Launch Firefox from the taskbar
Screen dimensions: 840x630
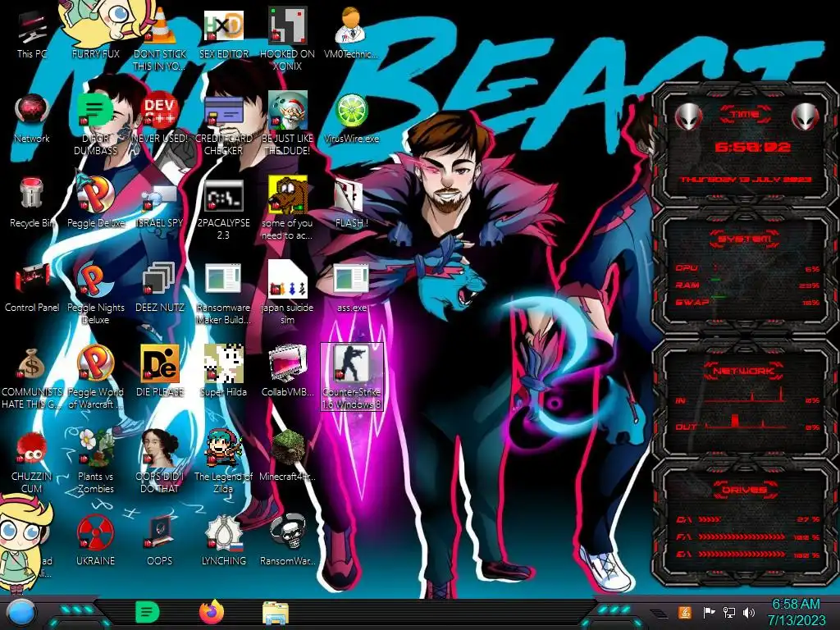pyautogui.click(x=212, y=612)
